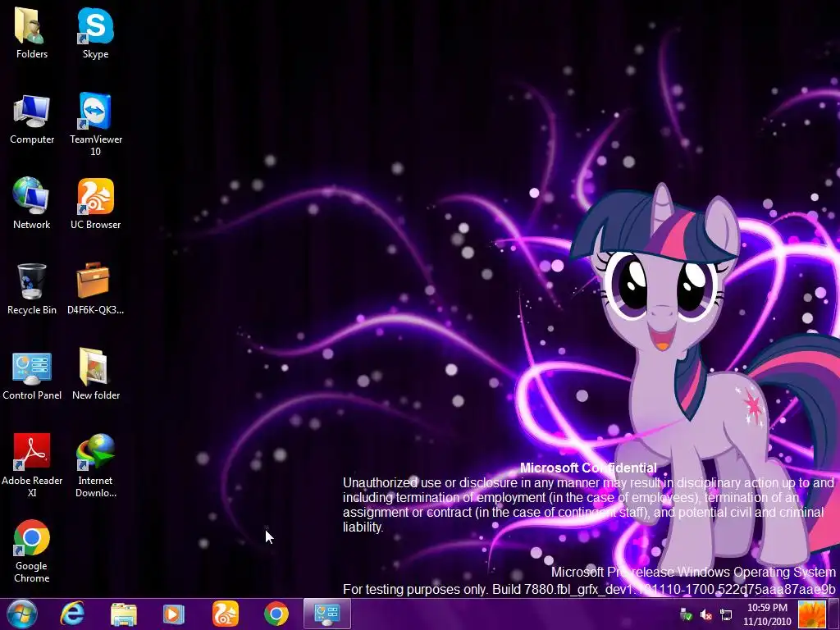Screen dimensions: 840x630
Task: Open the Folders desktop icon
Action: 32,33
